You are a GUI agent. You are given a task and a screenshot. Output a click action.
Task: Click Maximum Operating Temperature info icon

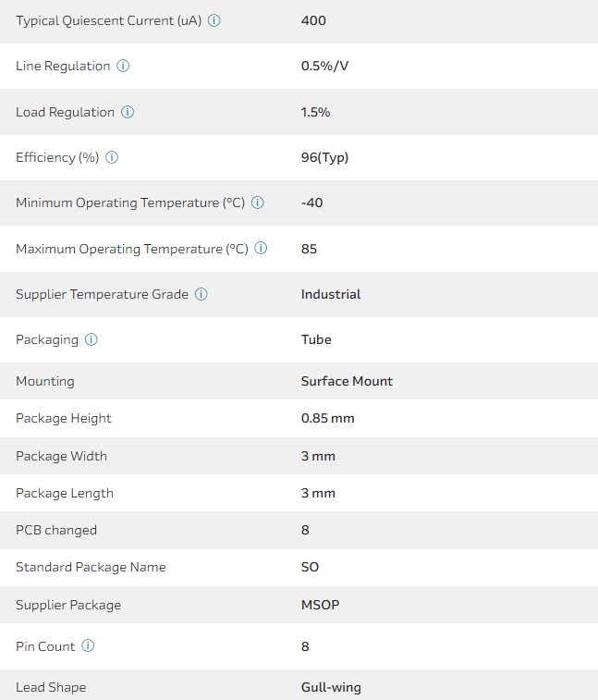(261, 249)
